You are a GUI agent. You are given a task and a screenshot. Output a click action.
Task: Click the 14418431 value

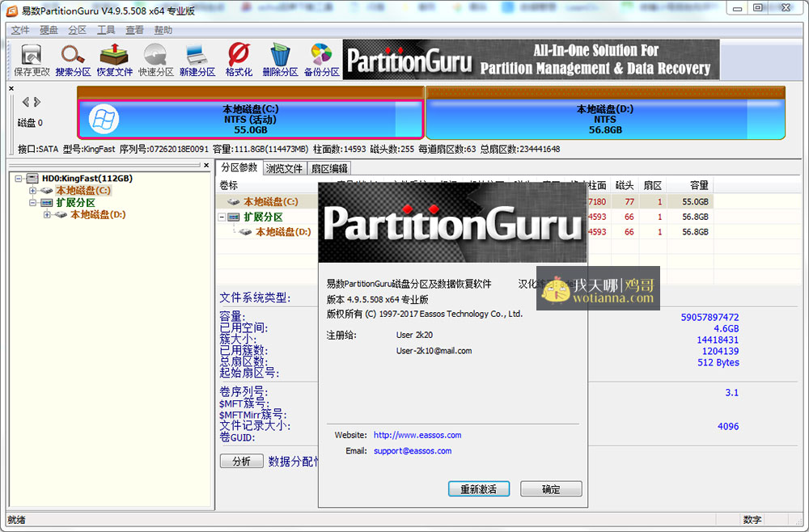click(x=718, y=340)
